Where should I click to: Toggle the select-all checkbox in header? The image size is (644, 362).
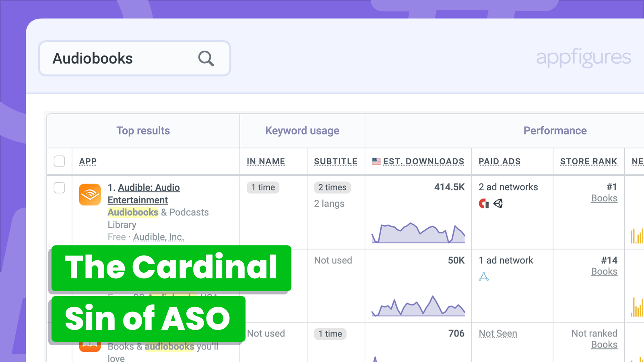click(x=60, y=161)
